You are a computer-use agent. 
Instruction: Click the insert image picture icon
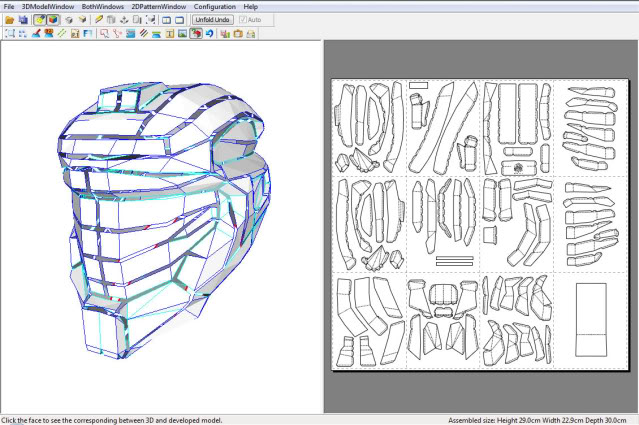[182, 33]
